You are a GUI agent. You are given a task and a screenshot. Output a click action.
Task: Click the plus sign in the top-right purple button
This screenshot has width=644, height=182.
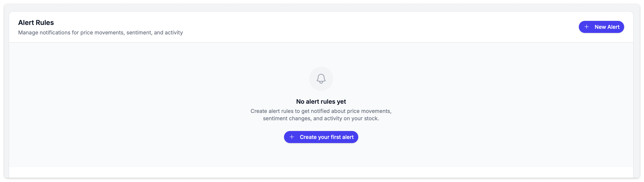click(x=587, y=27)
